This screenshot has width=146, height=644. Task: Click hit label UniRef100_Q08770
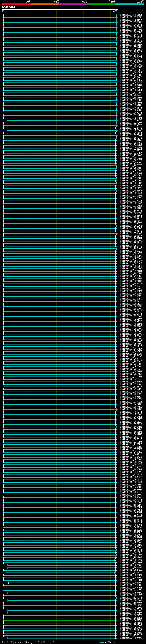(x=131, y=55)
